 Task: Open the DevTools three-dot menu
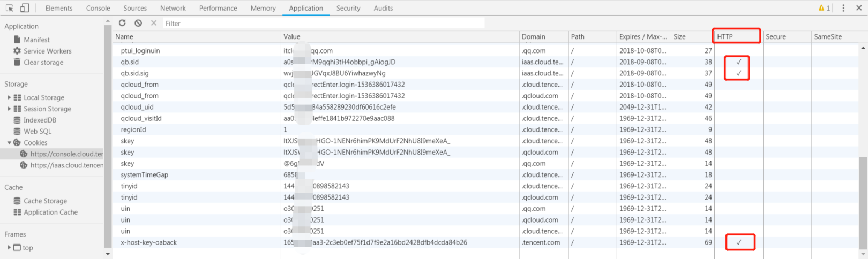[x=843, y=8]
